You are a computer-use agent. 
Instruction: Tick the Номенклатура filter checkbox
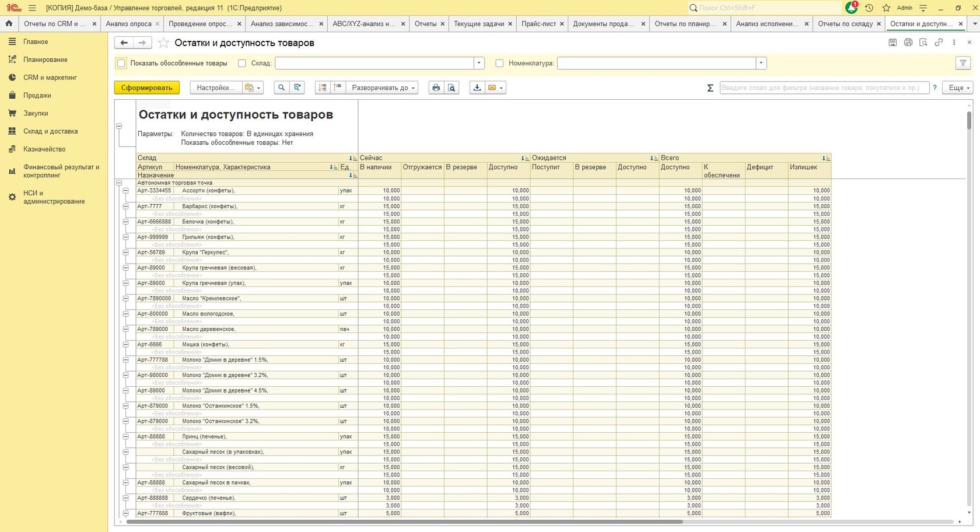(499, 63)
